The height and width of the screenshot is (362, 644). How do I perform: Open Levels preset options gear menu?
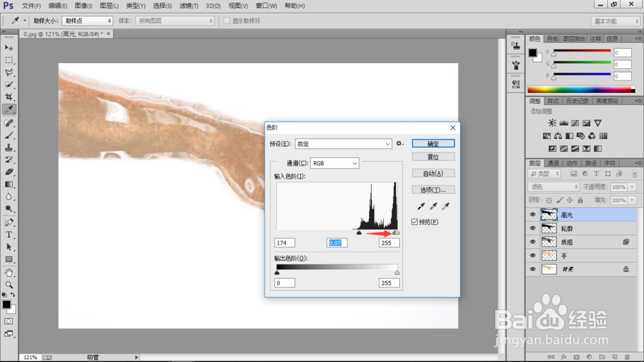click(x=399, y=144)
